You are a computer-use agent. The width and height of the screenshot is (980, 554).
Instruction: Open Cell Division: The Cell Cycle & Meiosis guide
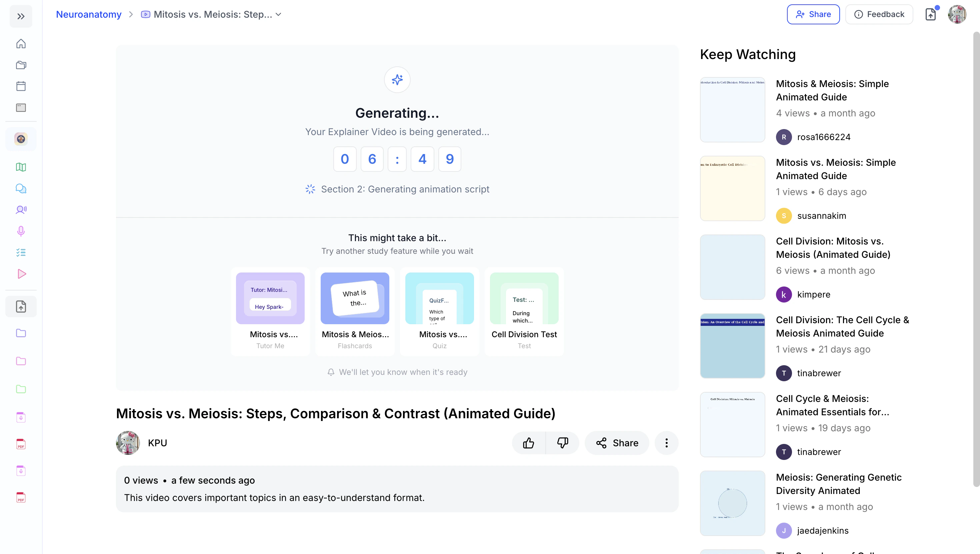tap(843, 327)
